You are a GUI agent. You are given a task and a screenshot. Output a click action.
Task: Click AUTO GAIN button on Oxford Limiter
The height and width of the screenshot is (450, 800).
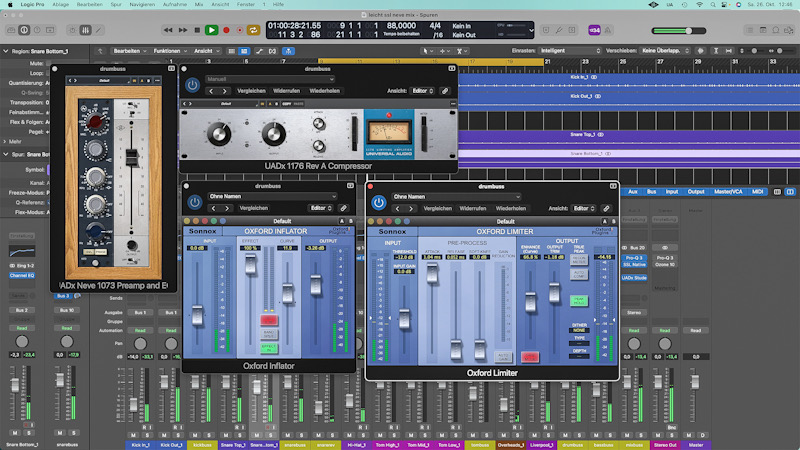(503, 357)
